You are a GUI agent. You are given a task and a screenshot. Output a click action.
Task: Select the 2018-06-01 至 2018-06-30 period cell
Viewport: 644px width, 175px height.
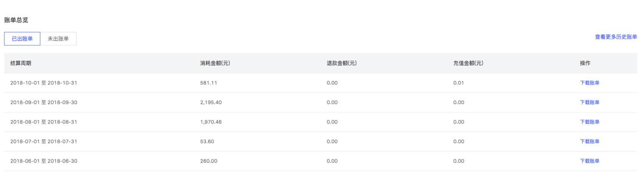pos(44,161)
